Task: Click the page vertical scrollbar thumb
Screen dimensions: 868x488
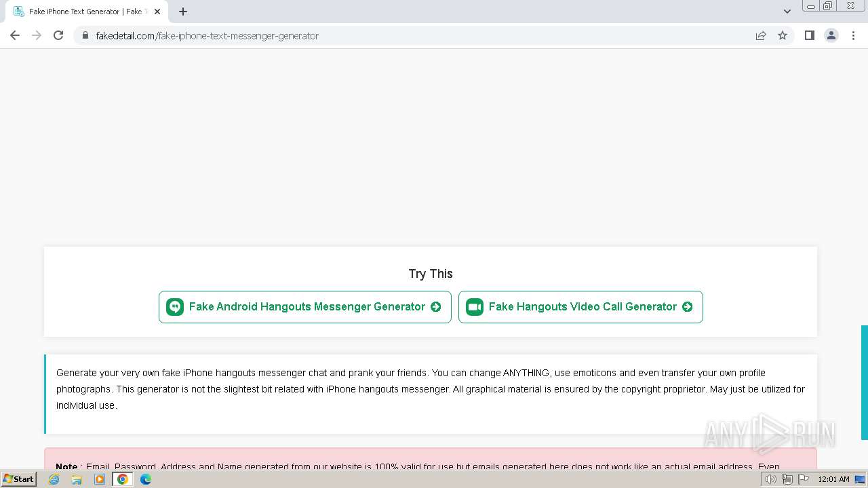Action: pos(865,383)
